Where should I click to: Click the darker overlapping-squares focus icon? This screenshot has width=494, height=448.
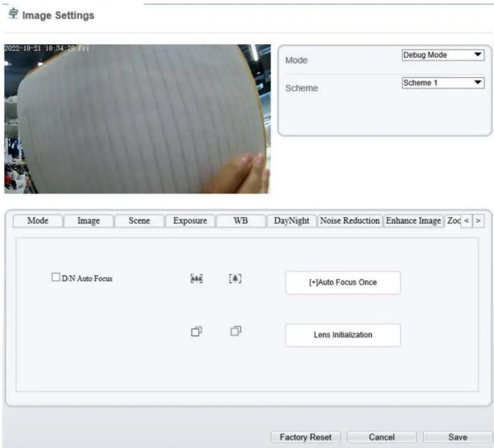(x=197, y=331)
